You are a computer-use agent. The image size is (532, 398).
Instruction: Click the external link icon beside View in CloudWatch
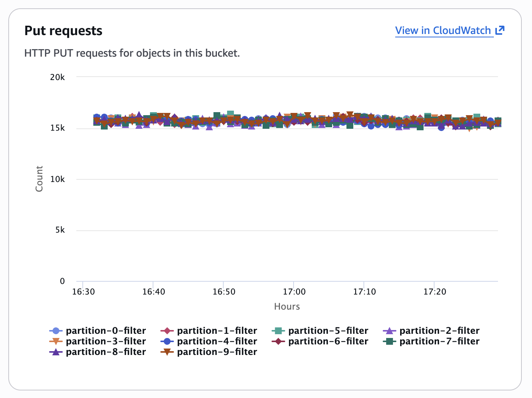(x=500, y=30)
